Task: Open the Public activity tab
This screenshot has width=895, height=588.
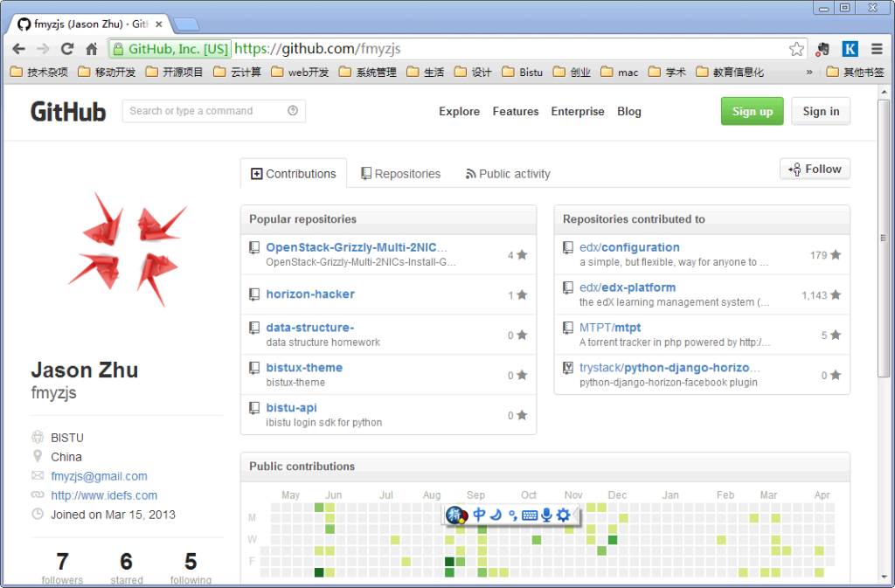Action: tap(508, 174)
